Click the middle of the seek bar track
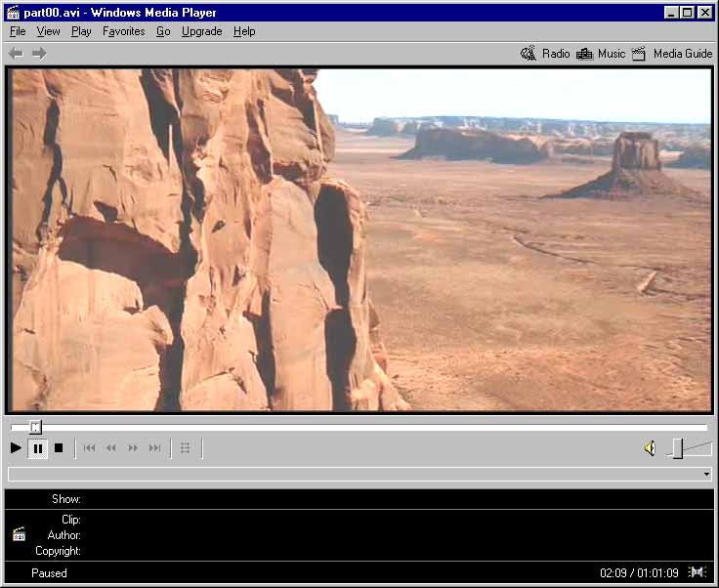Viewport: 719px width, 588px height. point(359,427)
